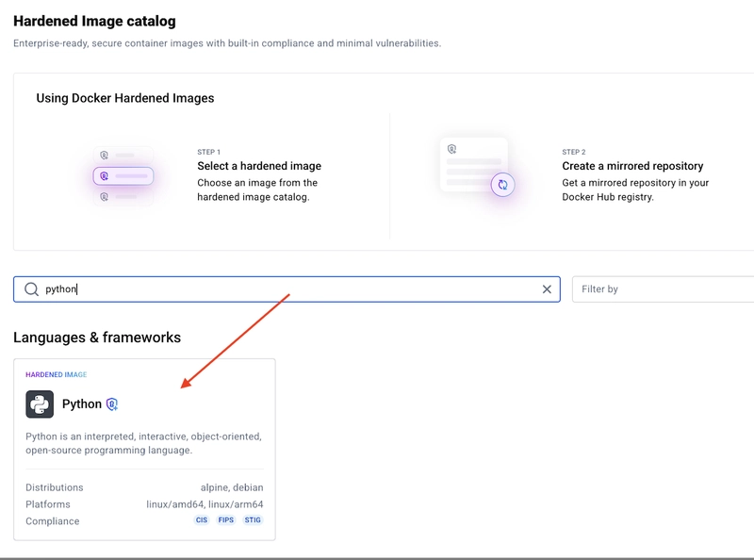Click the 'Hardened Image catalog' page heading
Viewport: 754px width, 560px height.
click(x=95, y=21)
